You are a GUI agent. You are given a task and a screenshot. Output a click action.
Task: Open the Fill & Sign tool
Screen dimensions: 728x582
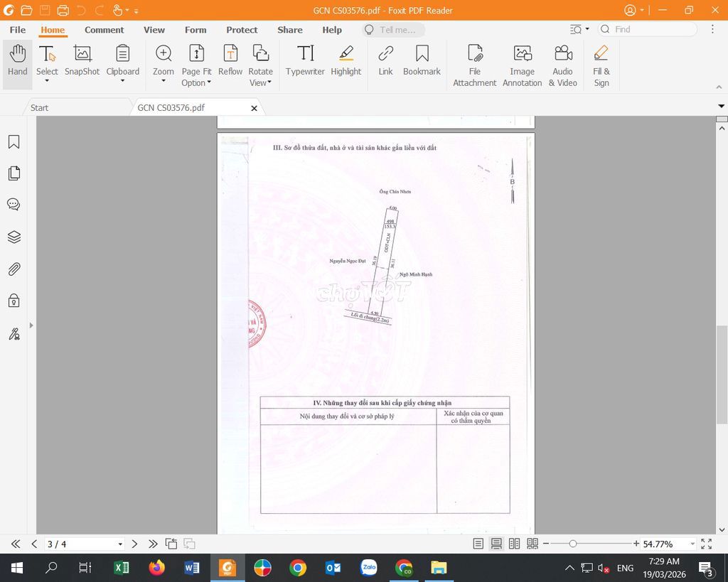(x=601, y=65)
